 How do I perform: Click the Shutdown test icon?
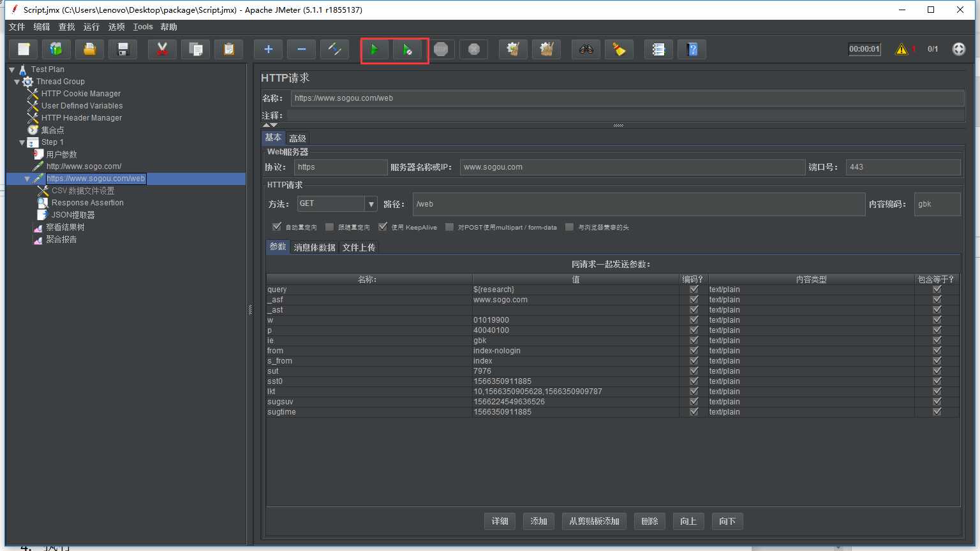click(x=474, y=49)
